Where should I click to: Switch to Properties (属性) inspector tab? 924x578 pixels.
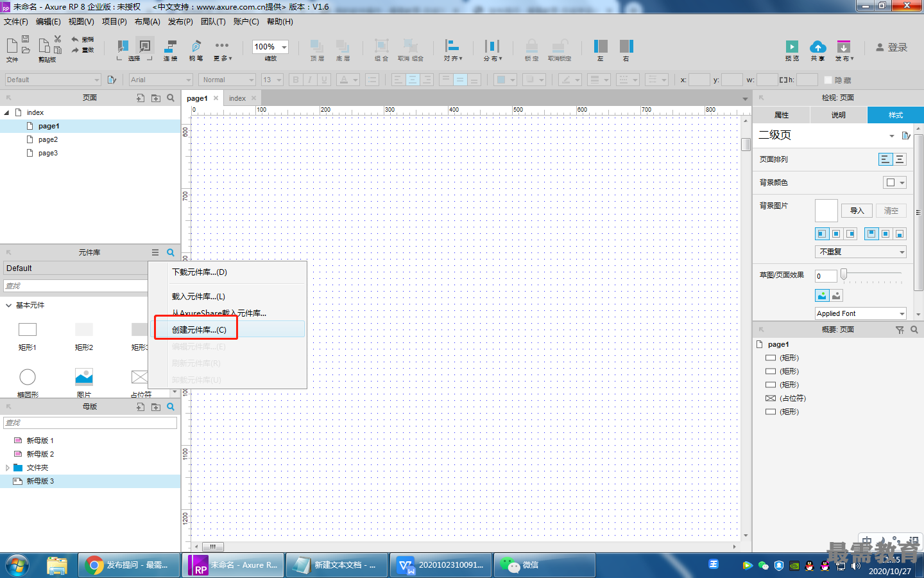click(x=782, y=115)
